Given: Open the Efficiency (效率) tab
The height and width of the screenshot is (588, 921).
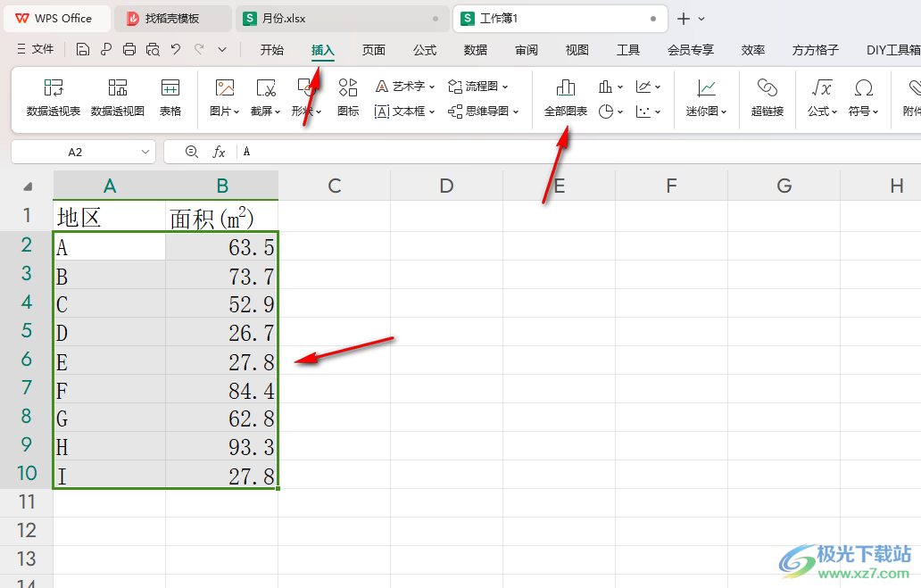Looking at the screenshot, I should point(753,50).
